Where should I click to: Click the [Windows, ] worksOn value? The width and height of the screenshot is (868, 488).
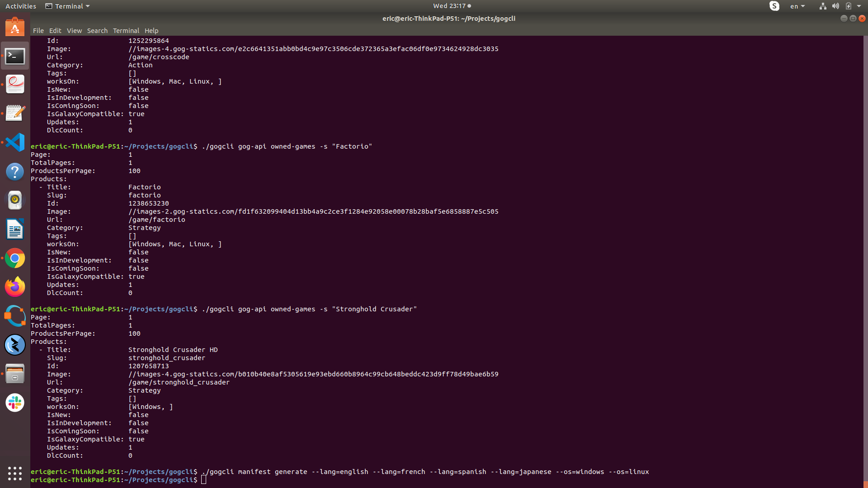coord(151,407)
